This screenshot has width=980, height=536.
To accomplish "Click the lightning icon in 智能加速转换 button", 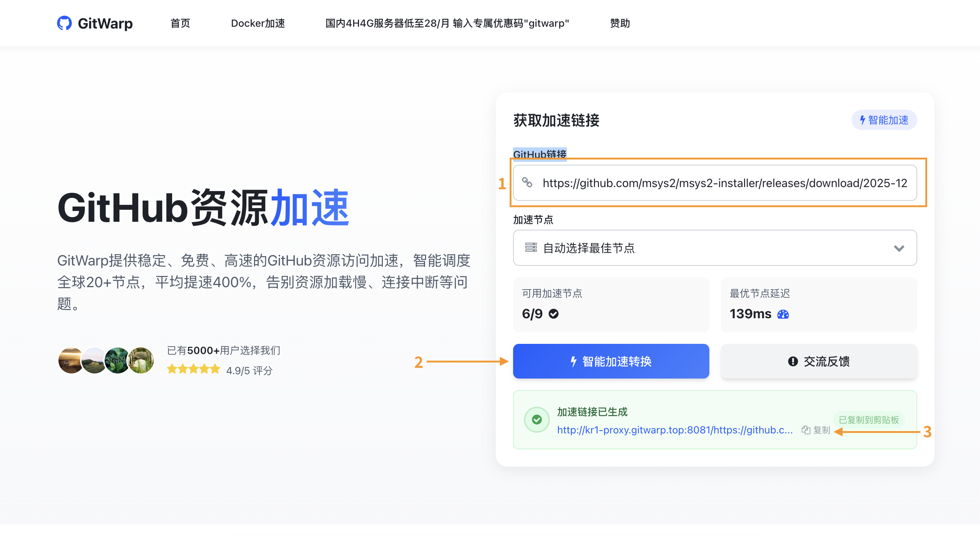I will [x=574, y=361].
